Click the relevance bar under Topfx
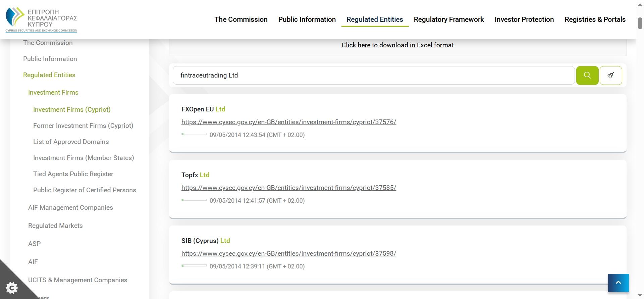 tap(194, 200)
